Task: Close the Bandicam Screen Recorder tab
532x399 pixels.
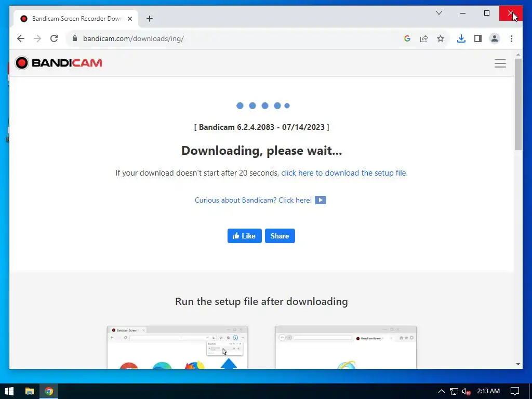Action: [x=129, y=19]
